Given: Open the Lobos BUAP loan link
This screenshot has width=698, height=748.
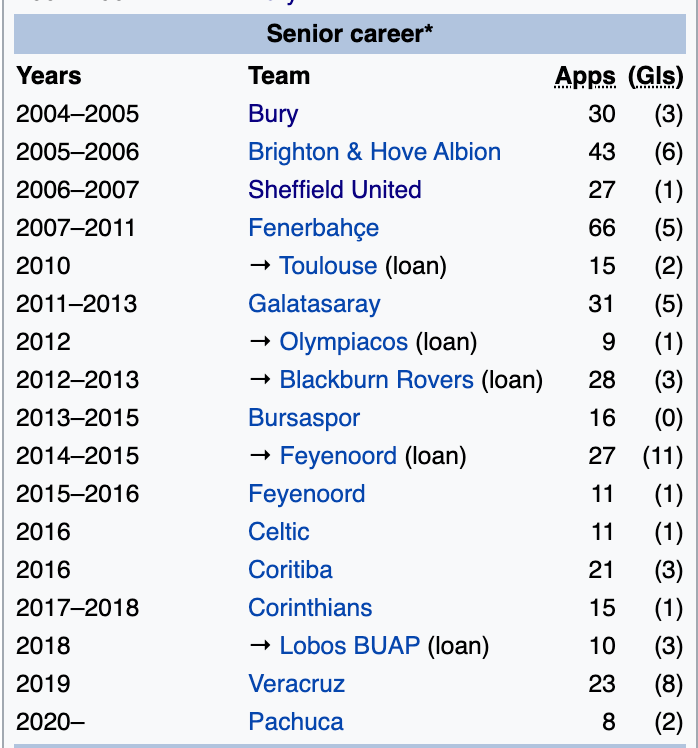Looking at the screenshot, I should point(349,646).
